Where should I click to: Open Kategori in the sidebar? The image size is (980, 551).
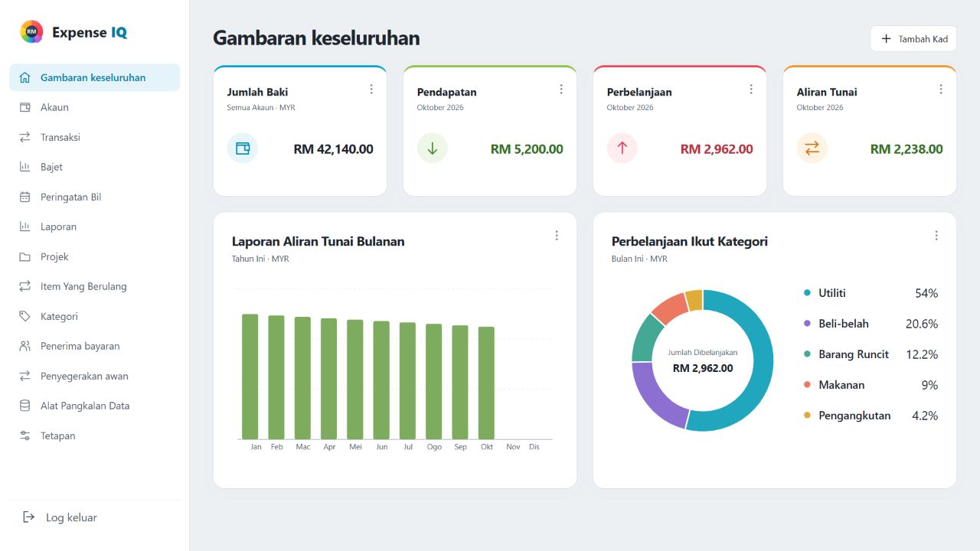click(95, 316)
